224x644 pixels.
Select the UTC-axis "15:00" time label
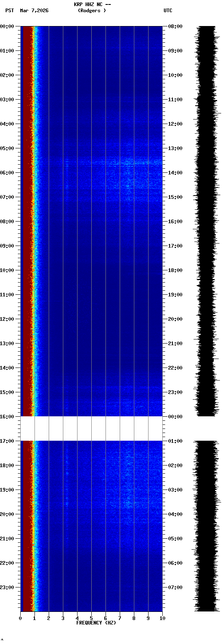175,197
